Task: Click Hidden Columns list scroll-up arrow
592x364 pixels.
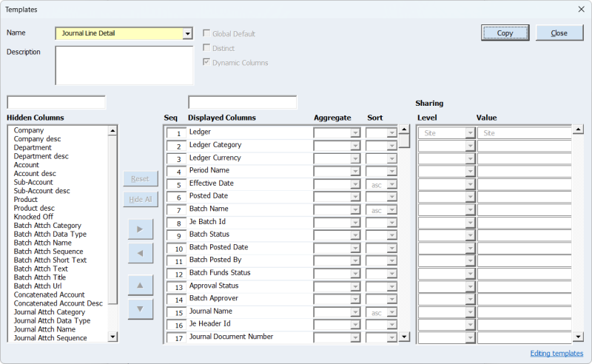Action: coord(112,131)
